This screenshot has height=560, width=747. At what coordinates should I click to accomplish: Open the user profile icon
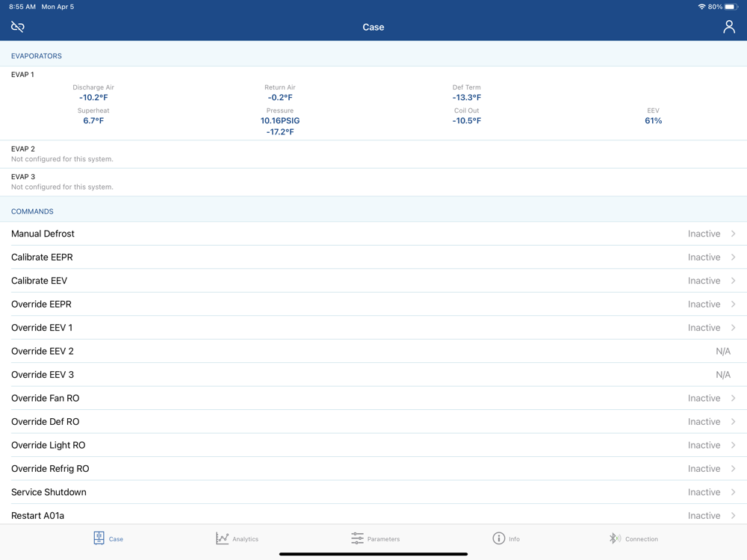pyautogui.click(x=729, y=27)
